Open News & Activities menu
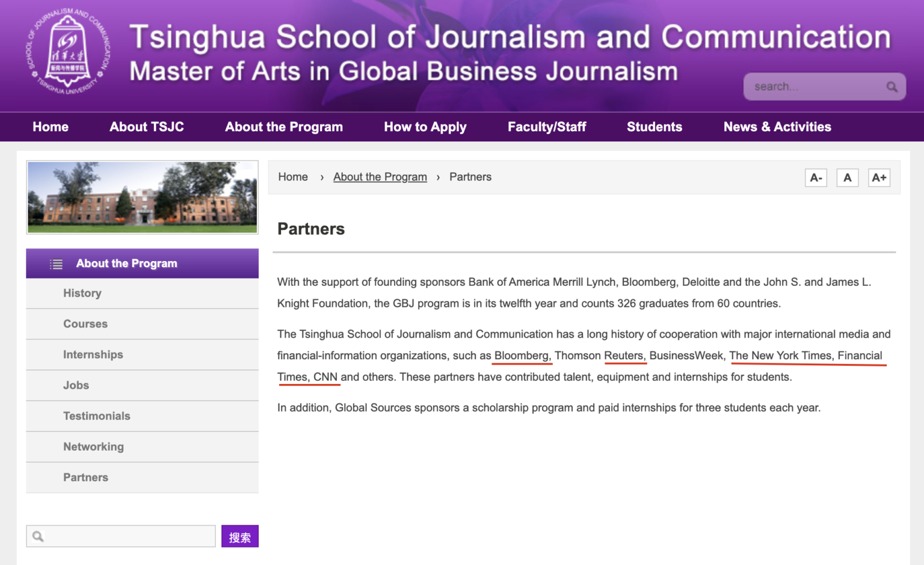Screen dimensions: 924x565 point(777,127)
